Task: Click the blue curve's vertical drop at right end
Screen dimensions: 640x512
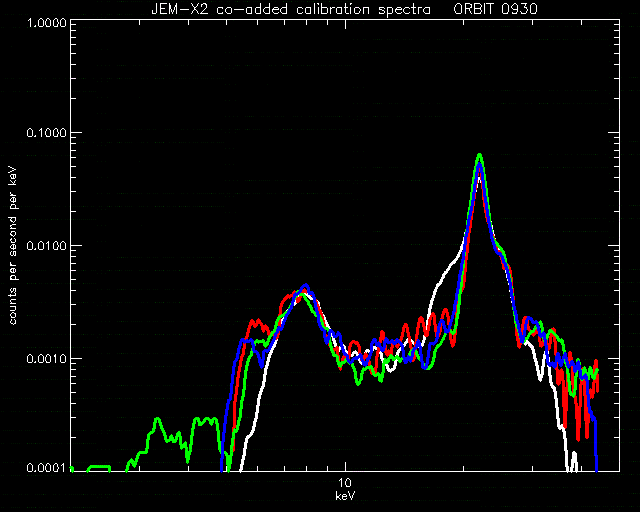Action: [596, 443]
